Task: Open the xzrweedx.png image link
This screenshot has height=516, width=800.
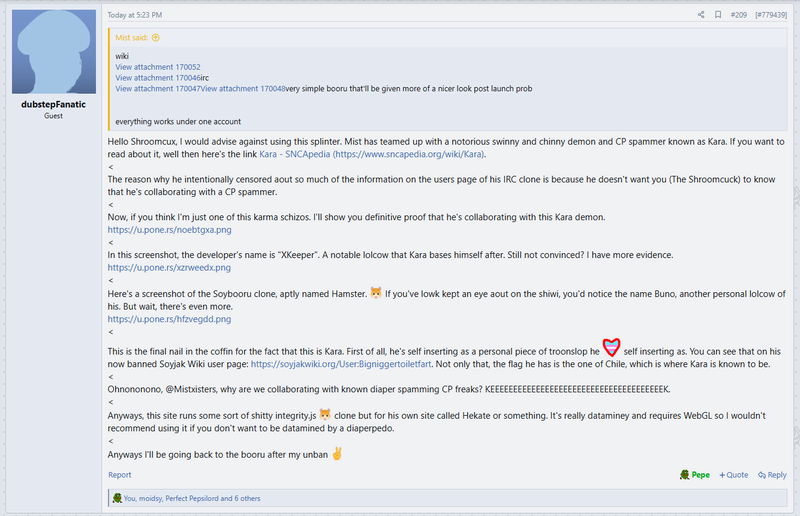Action: pos(169,267)
